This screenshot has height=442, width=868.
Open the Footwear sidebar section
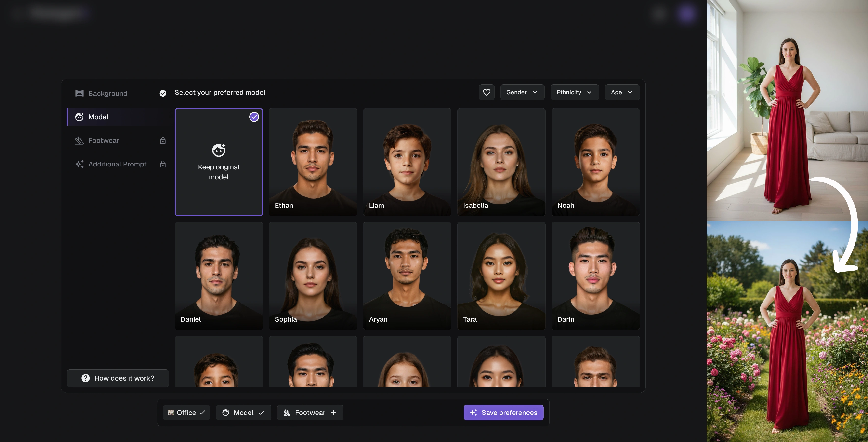pos(104,140)
